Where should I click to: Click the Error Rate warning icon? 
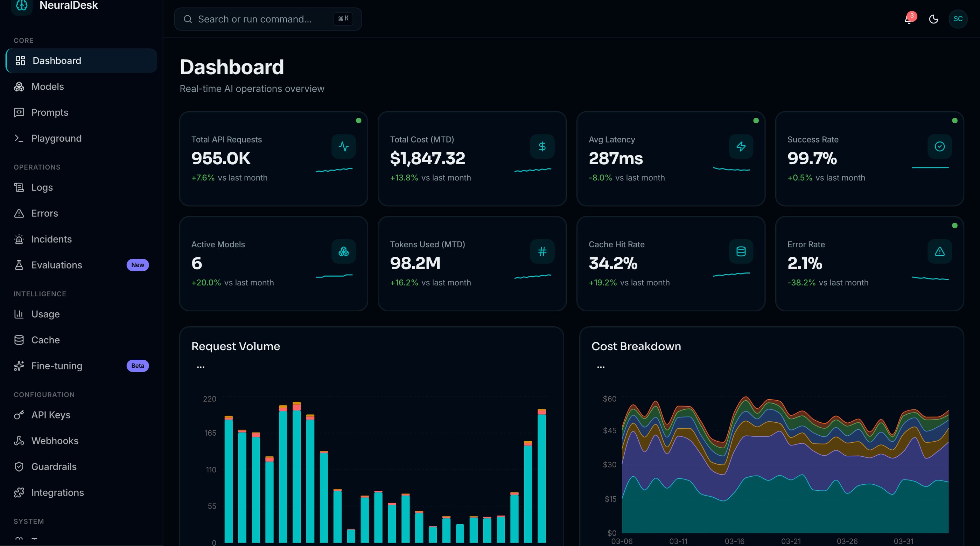coord(940,251)
